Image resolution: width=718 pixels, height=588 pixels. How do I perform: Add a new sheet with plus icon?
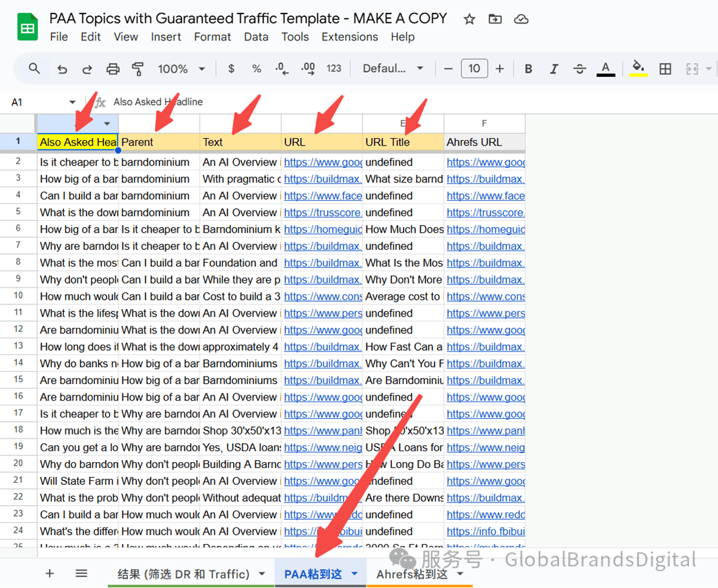[x=49, y=573]
